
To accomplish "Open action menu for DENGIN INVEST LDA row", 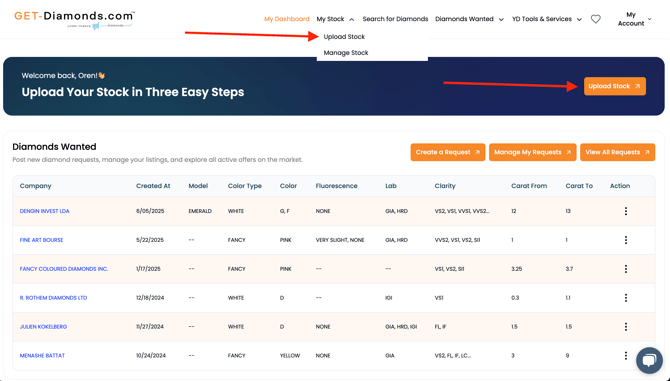I will click(x=626, y=211).
